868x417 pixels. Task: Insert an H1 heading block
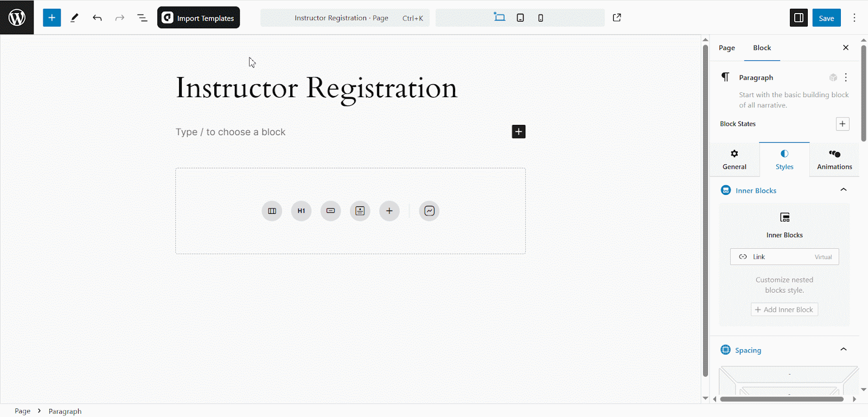[x=301, y=211]
